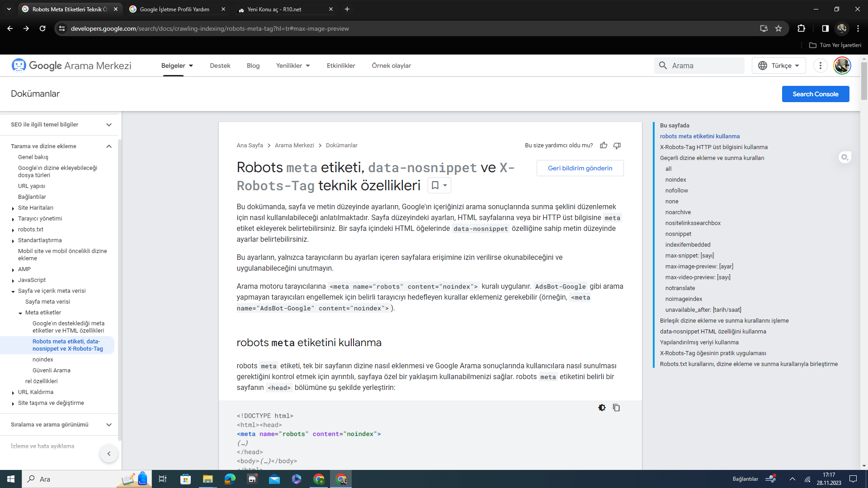This screenshot has height=488, width=868.
Task: Click the Search Console button
Action: click(x=816, y=94)
